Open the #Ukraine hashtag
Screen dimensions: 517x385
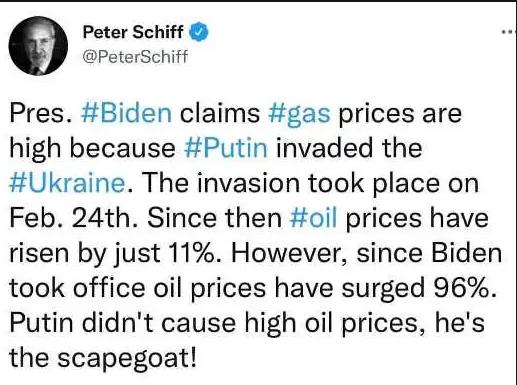pos(67,183)
